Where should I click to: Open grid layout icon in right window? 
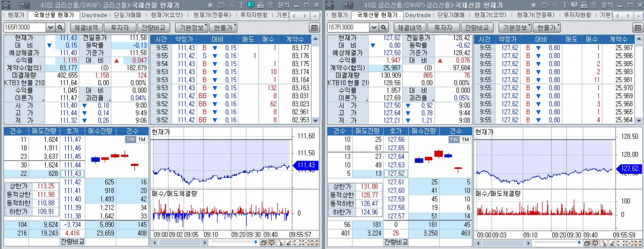click(x=638, y=28)
